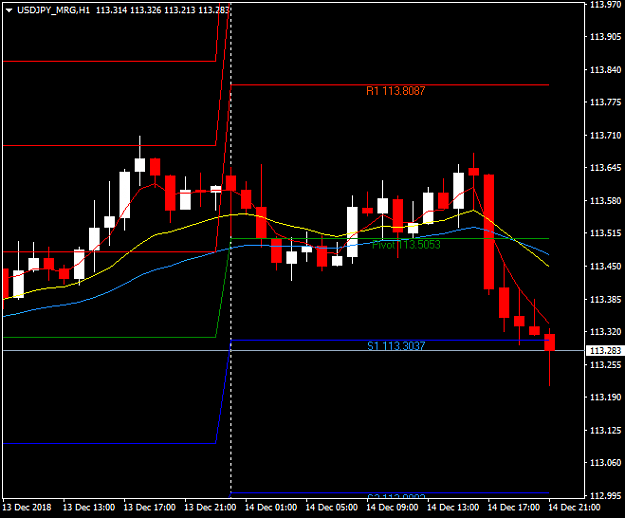Click the 113.970 price scale value
The height and width of the screenshot is (518, 625).
pos(605,5)
